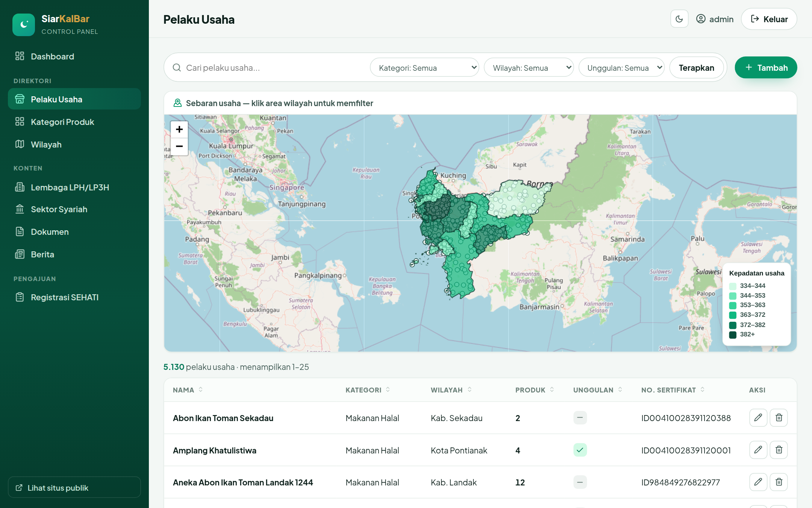Open the Unggulan: Semua dropdown

[x=621, y=68]
